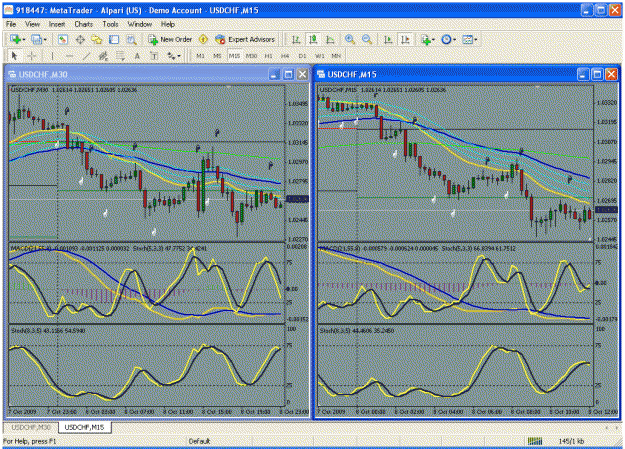This screenshot has height=449, width=625.
Task: Open the Market Watch panel icon
Action: 63,39
